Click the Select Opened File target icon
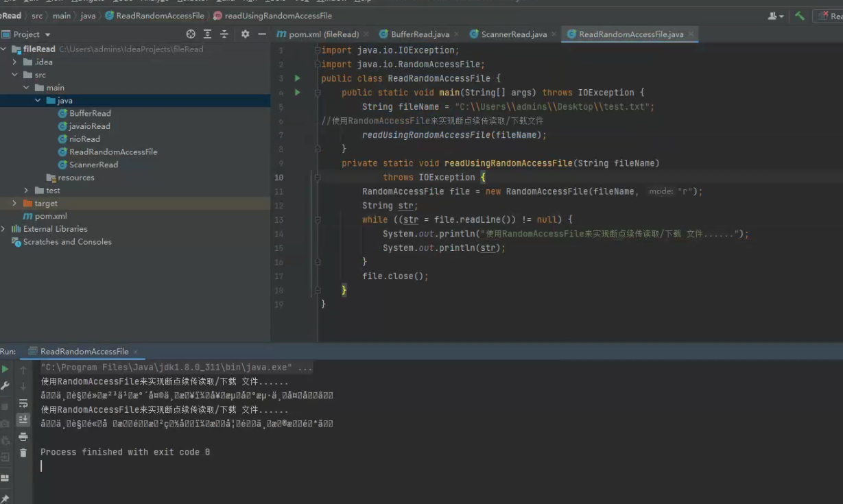This screenshot has height=504, width=843. click(191, 34)
